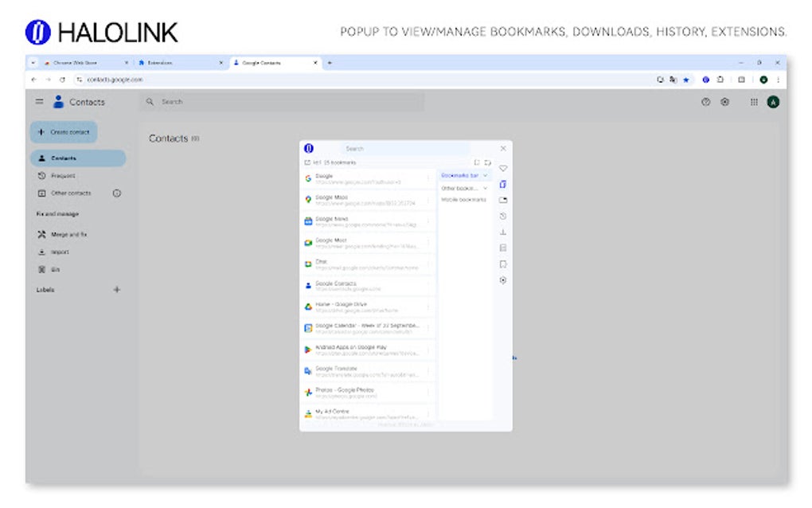Viewport: 812px width, 508px height.
Task: Click the open-in-new icon beside bookmark count
Action: click(307, 162)
